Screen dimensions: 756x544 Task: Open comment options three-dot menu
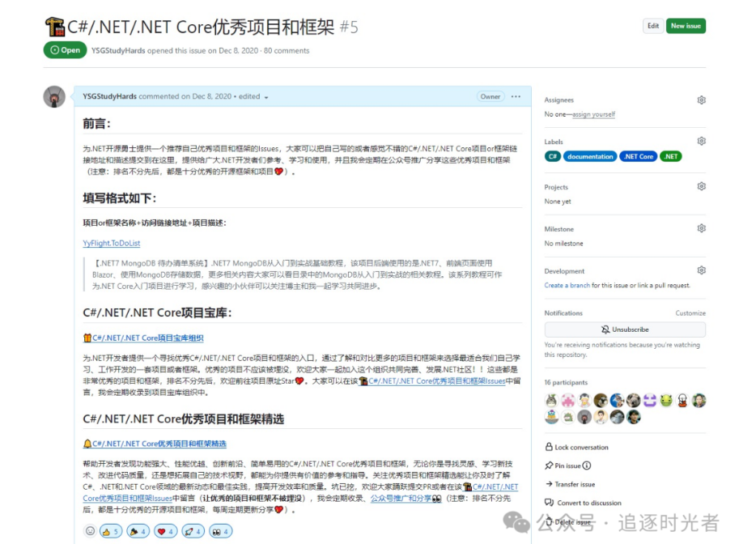[516, 96]
